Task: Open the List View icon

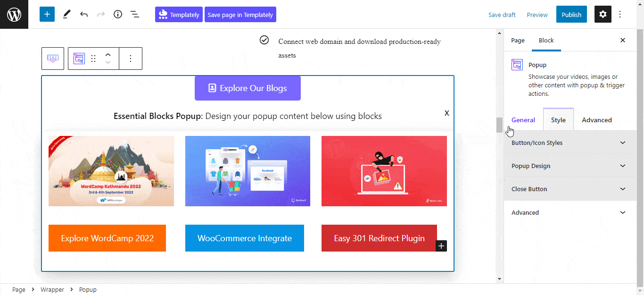Action: click(135, 14)
